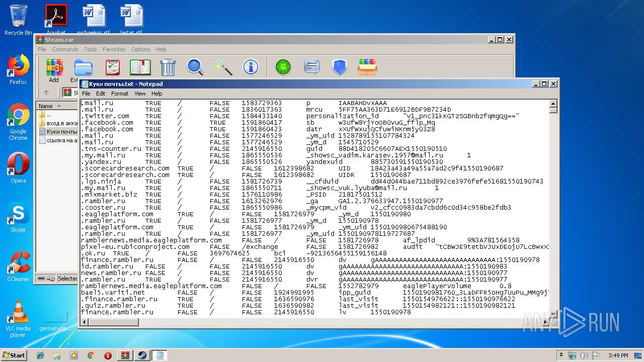Click Notepad vertical scrollbar thumb
644x362 pixels.
(553, 110)
